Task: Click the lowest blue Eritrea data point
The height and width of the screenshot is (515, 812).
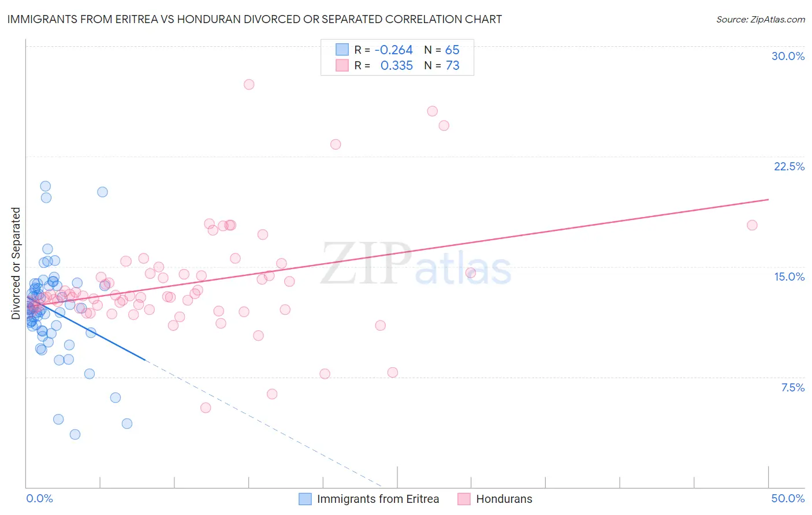Action: 75,434
